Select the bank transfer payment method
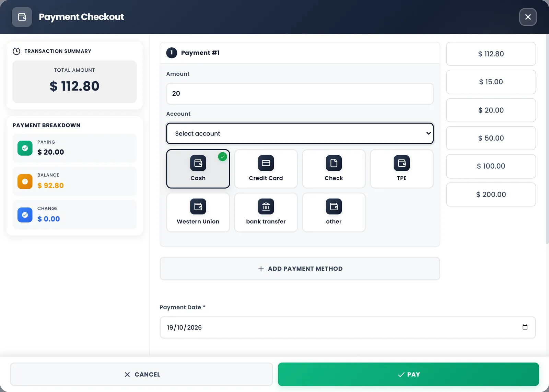This screenshot has width=549, height=392. coord(266,212)
